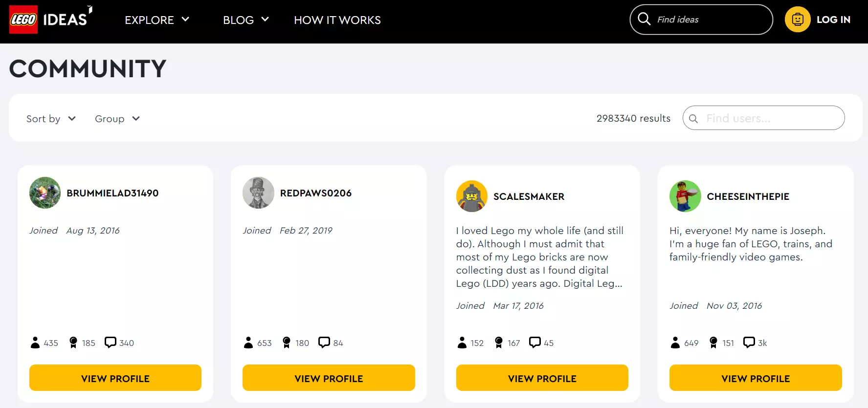Go to How It Works page
This screenshot has width=868, height=408.
pyautogui.click(x=337, y=20)
